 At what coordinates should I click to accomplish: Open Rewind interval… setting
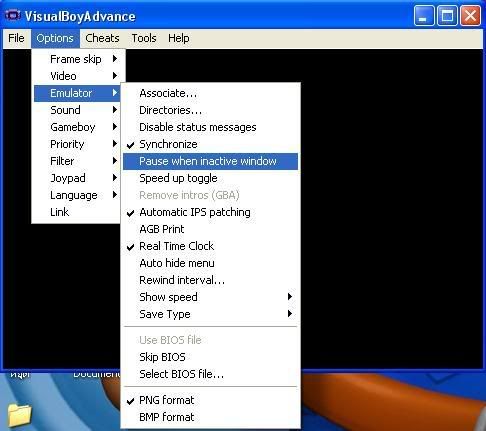[x=210, y=280]
